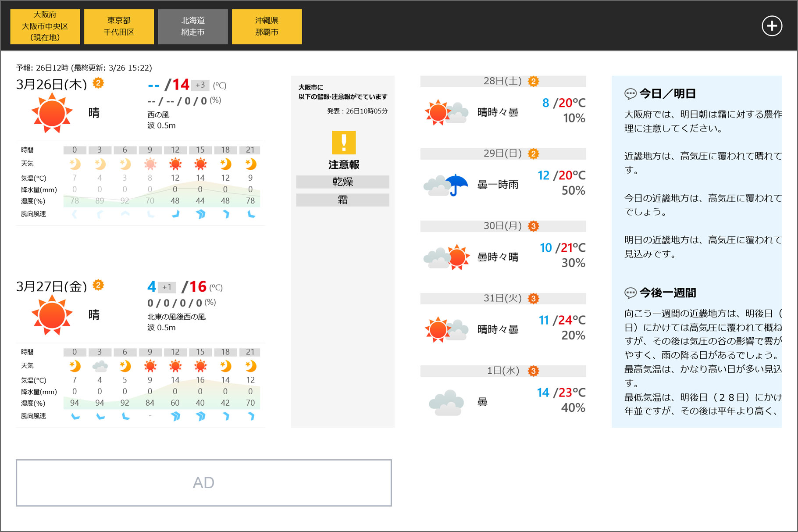Select the 28日(土) forecast header
Viewport: 798px width, 532px height.
coord(503,81)
